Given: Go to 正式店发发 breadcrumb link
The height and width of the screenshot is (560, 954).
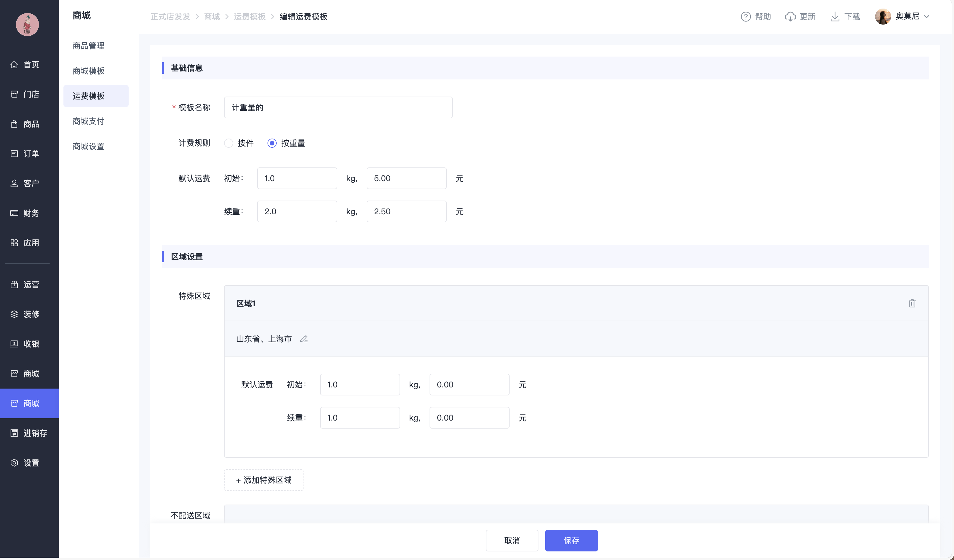Looking at the screenshot, I should click(170, 17).
